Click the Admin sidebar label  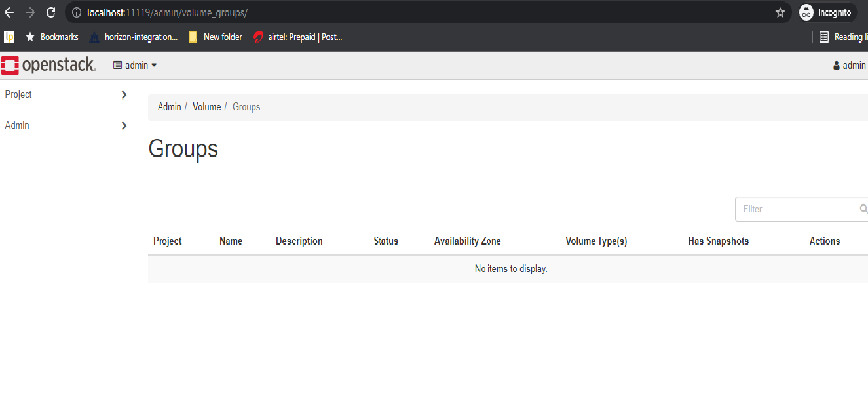pos(17,125)
